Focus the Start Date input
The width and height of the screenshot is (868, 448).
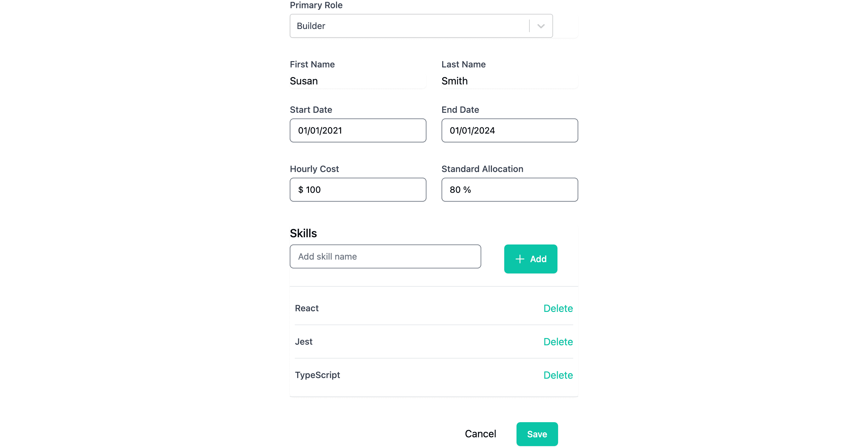(358, 130)
